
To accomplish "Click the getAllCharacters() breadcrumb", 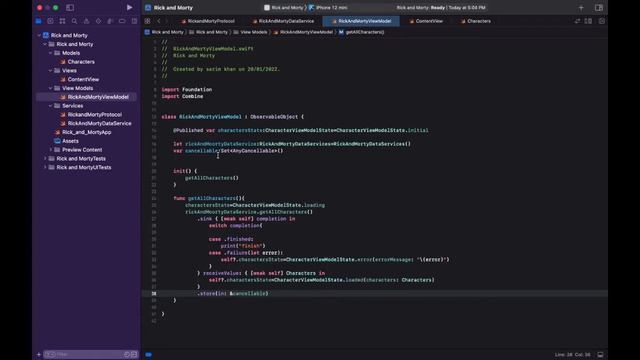I will [x=361, y=32].
